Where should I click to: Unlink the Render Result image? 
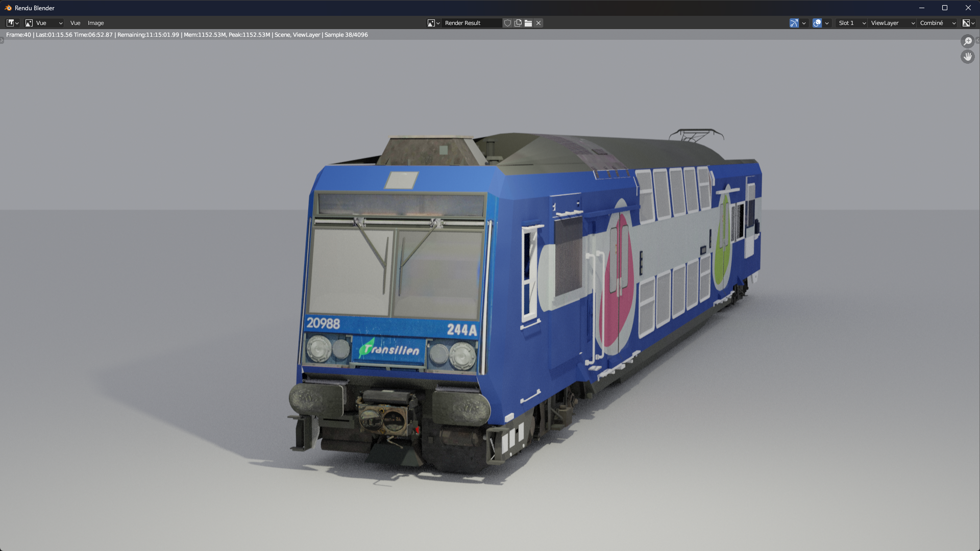coord(538,23)
